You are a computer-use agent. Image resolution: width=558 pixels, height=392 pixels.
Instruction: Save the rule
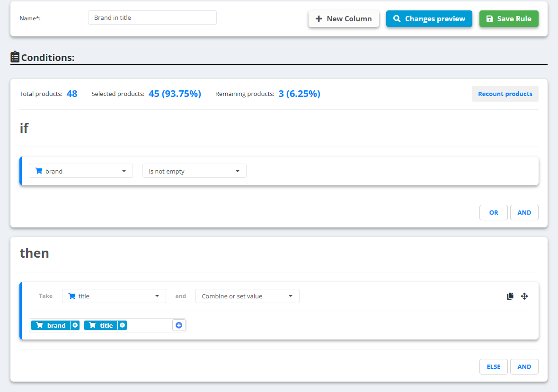pos(509,18)
